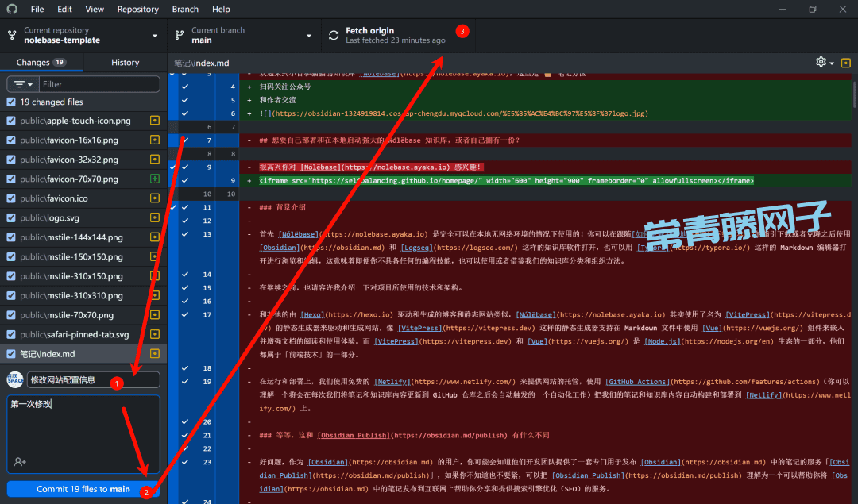Click added status icon for favicon-70x70.png
Image resolution: width=858 pixels, height=504 pixels.
coord(155,179)
